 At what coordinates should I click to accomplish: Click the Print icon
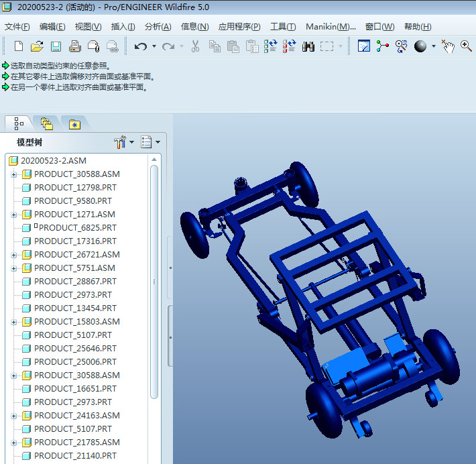pos(74,46)
